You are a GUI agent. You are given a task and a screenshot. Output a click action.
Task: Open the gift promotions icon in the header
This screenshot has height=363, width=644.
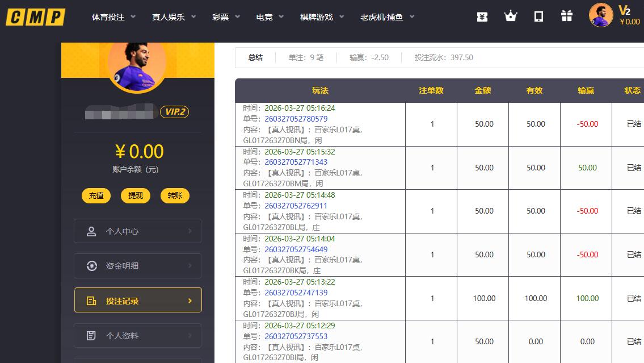point(566,16)
